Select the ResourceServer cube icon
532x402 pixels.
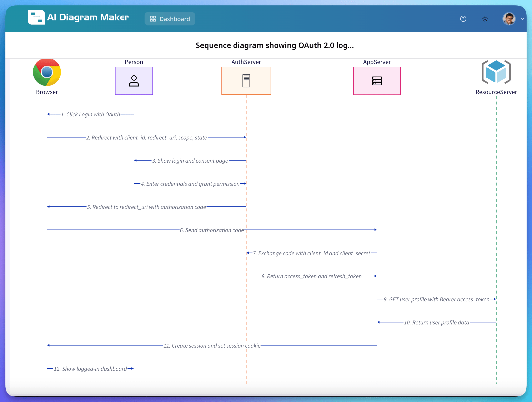pyautogui.click(x=496, y=72)
